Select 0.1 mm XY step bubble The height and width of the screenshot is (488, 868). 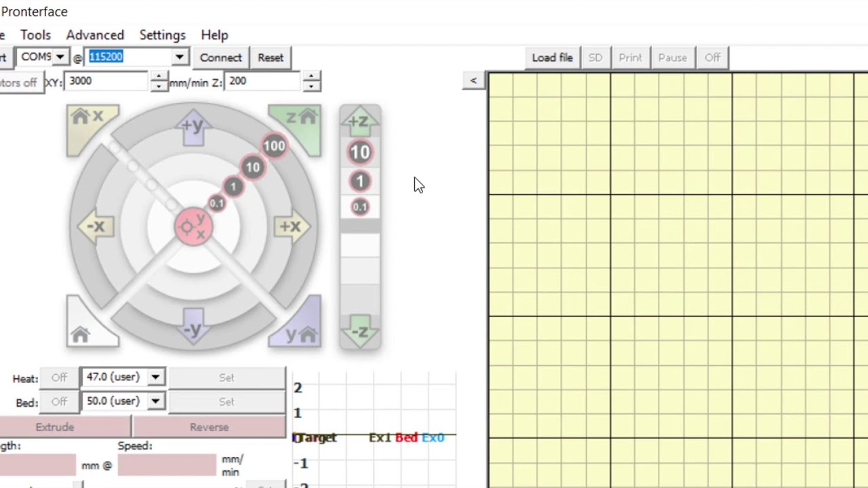pyautogui.click(x=216, y=203)
